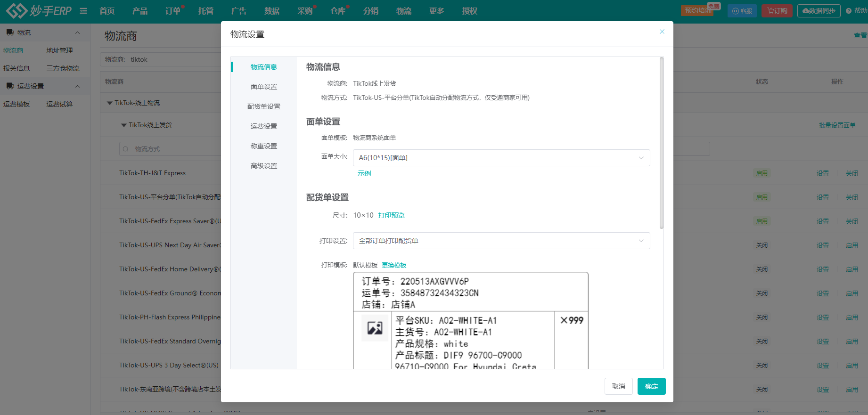Select 高级设置 tab in dialog
The width and height of the screenshot is (868, 415).
pos(264,166)
